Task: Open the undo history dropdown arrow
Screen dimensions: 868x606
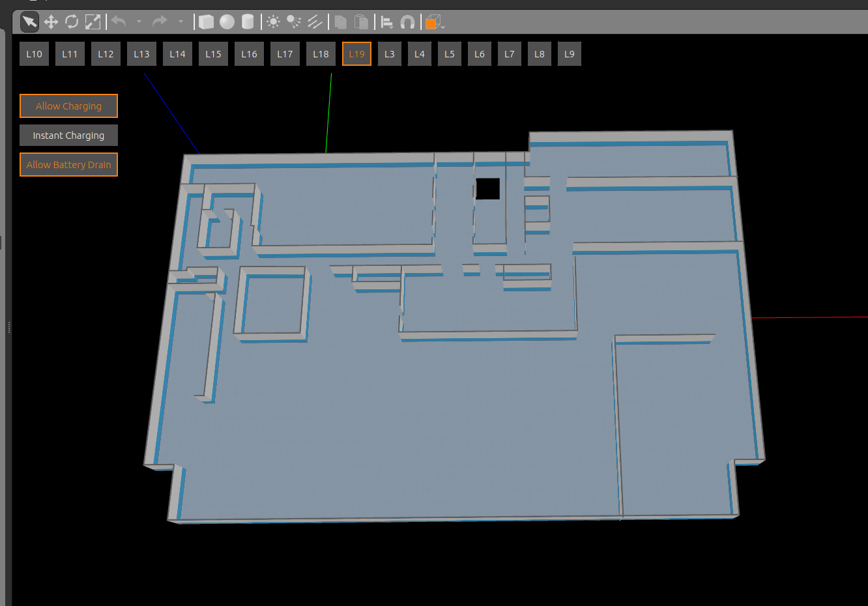Action: (x=139, y=22)
